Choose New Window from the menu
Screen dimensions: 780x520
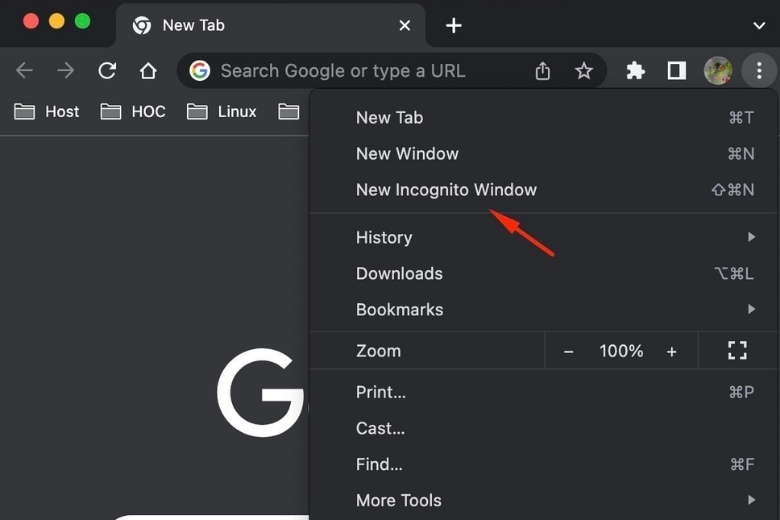click(x=543, y=154)
